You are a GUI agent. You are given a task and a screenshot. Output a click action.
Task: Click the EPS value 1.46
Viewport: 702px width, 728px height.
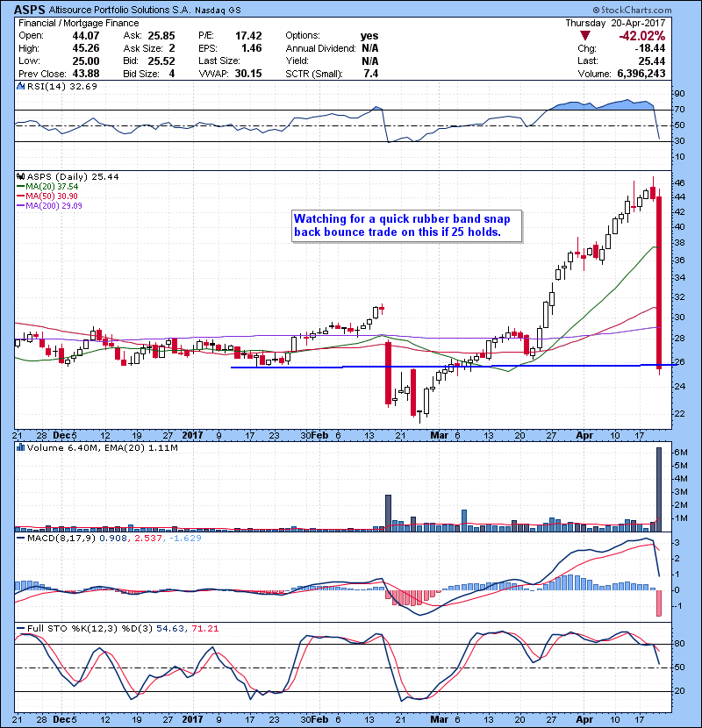pyautogui.click(x=251, y=48)
